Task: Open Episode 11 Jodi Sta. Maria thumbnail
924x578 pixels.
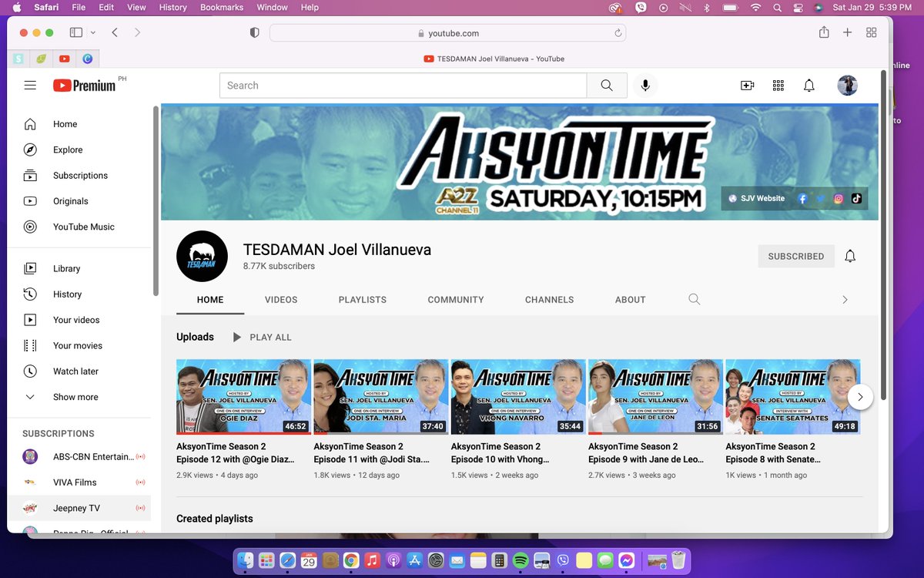Action: pyautogui.click(x=381, y=397)
